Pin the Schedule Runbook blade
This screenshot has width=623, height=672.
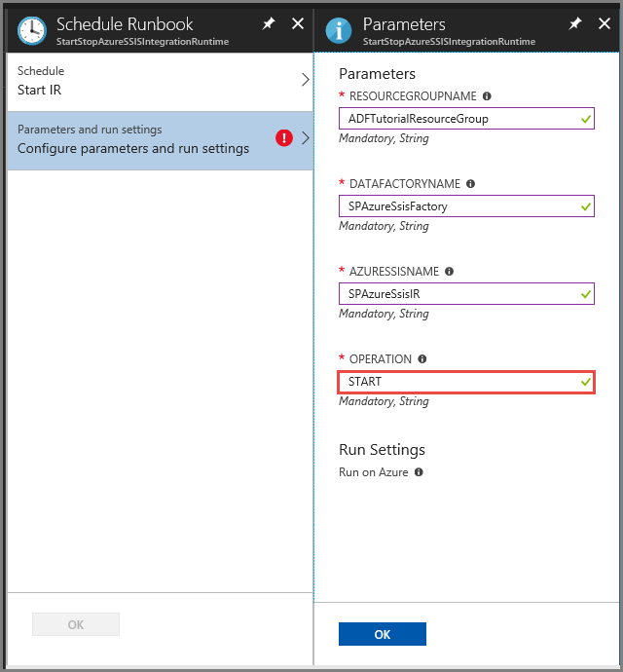pyautogui.click(x=269, y=23)
